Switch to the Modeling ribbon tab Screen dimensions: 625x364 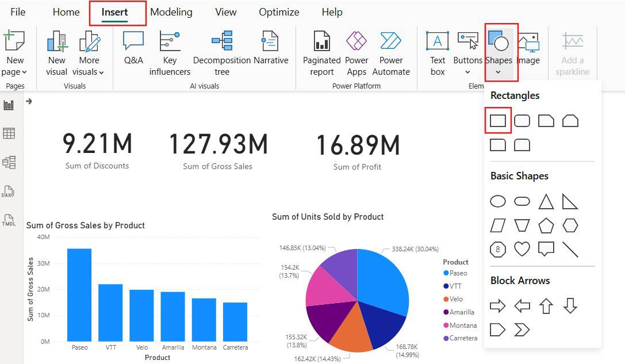(x=171, y=12)
